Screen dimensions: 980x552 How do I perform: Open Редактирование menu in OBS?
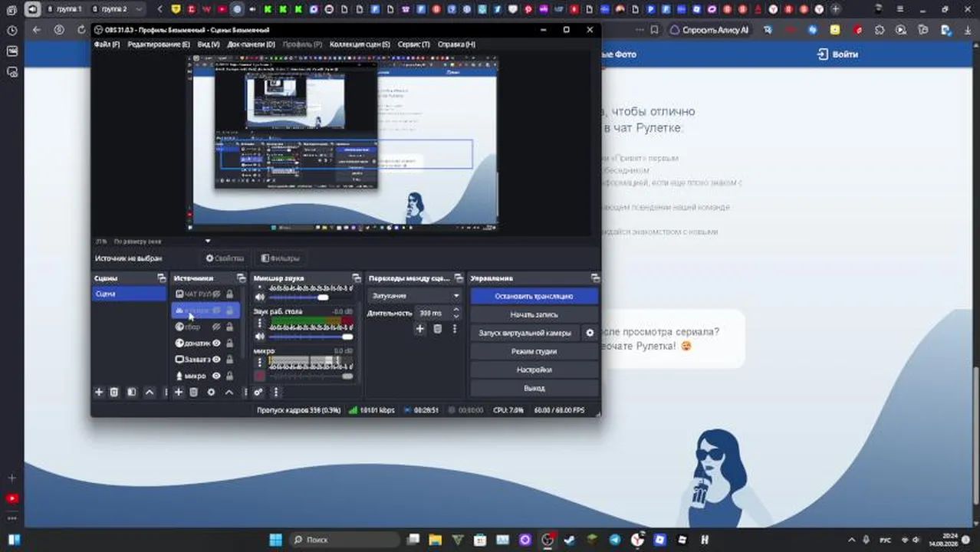pos(159,44)
